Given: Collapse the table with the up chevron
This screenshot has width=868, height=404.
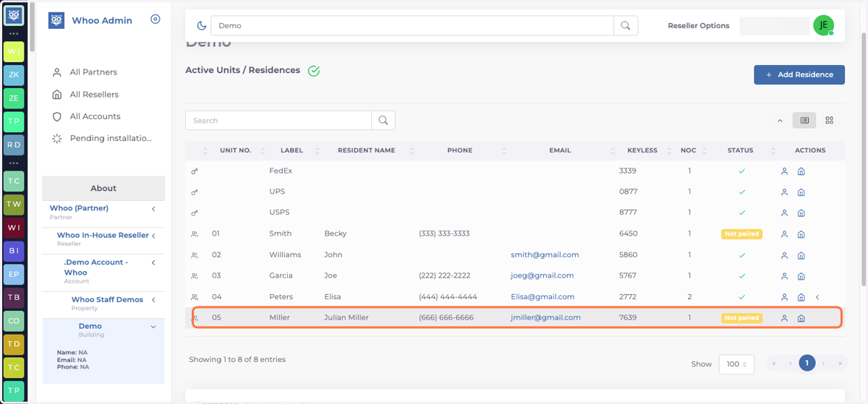Looking at the screenshot, I should [780, 121].
